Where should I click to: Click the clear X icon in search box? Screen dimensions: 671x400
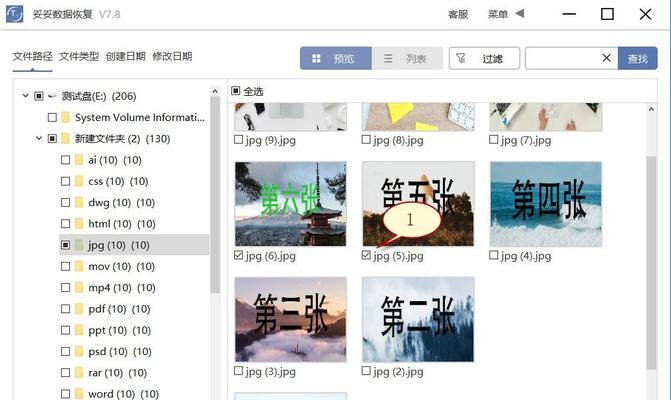tap(606, 58)
